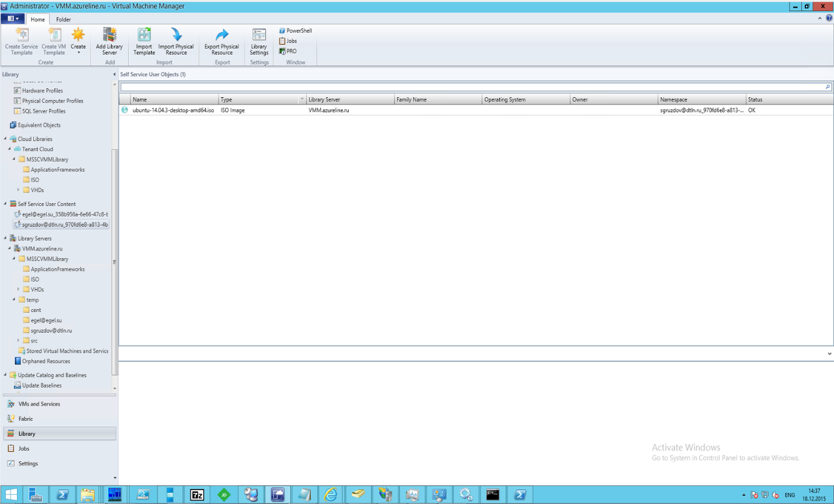This screenshot has height=504, width=834.
Task: Select the Equivalent Objects node
Action: point(39,125)
